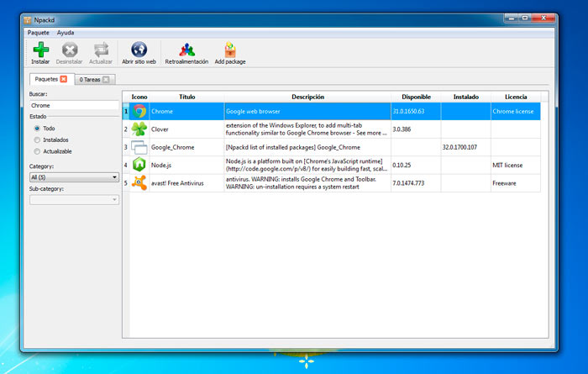Image resolution: width=588 pixels, height=374 pixels.
Task: Click version 7.0.1474.773 for avast!
Action: 416,183
